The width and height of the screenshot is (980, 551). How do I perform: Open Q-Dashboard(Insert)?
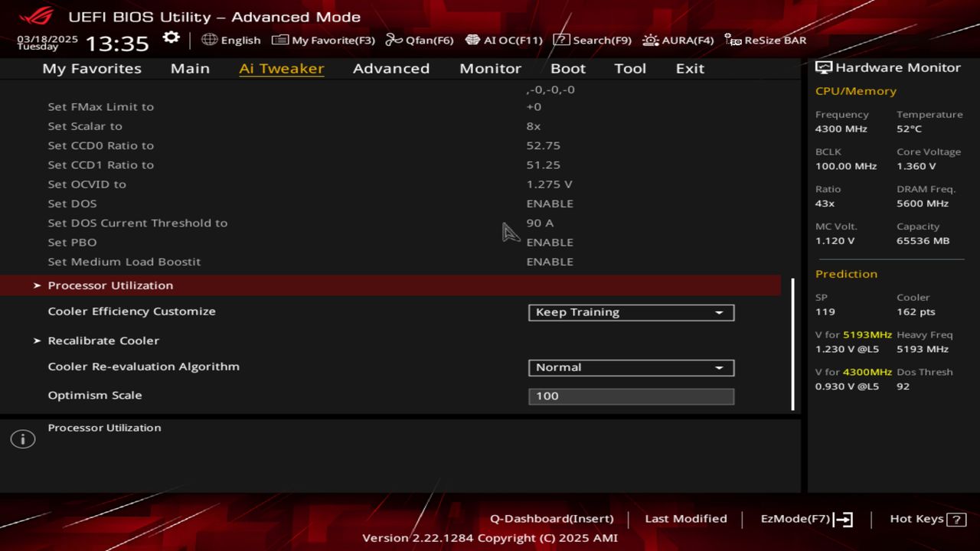click(x=551, y=519)
